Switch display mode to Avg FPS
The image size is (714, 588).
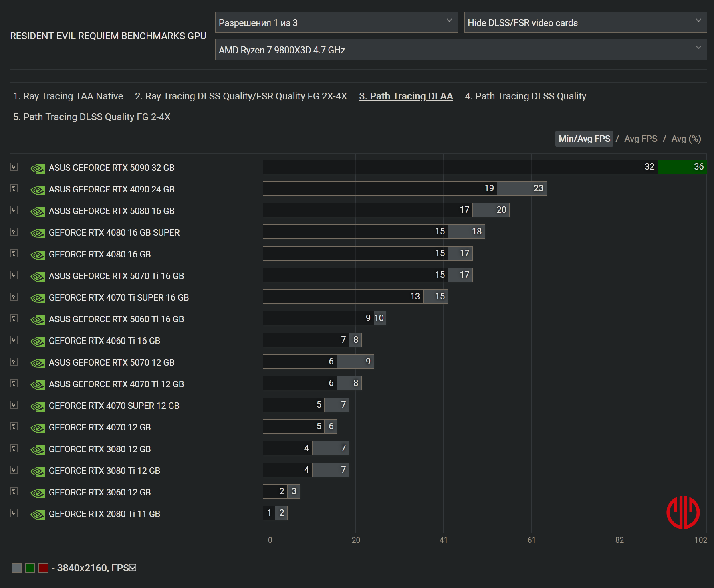coord(640,139)
